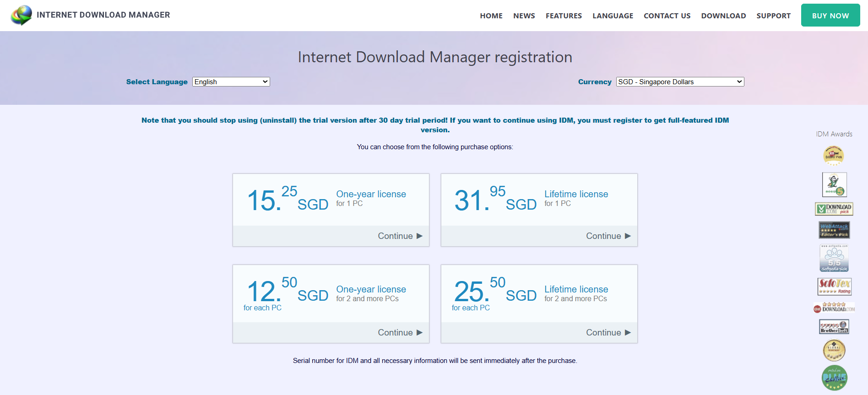Open the BrotherSoft award badge
The height and width of the screenshot is (395, 868).
click(x=834, y=326)
